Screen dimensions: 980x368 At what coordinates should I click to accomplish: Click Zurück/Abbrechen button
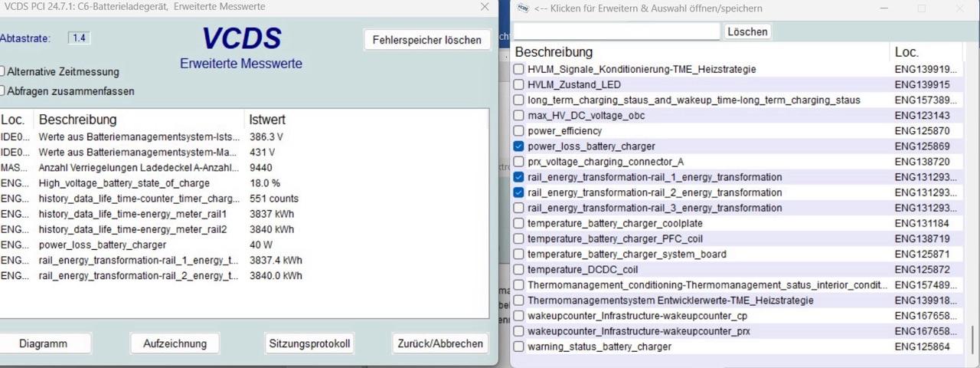440,343
